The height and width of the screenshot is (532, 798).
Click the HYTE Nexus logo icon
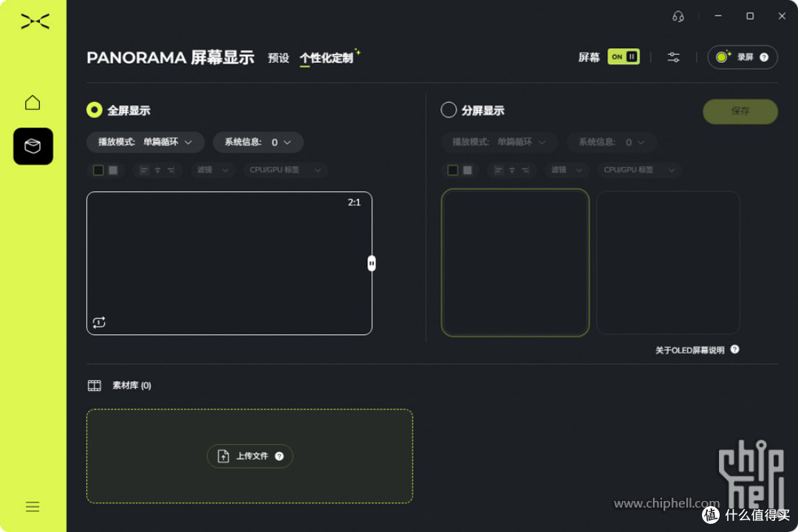click(x=35, y=21)
